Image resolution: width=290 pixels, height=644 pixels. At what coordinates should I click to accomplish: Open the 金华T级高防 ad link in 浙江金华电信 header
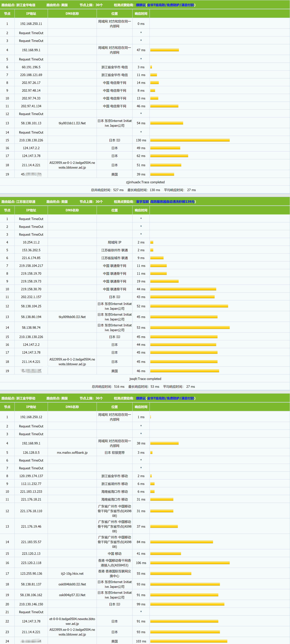[171, 5]
